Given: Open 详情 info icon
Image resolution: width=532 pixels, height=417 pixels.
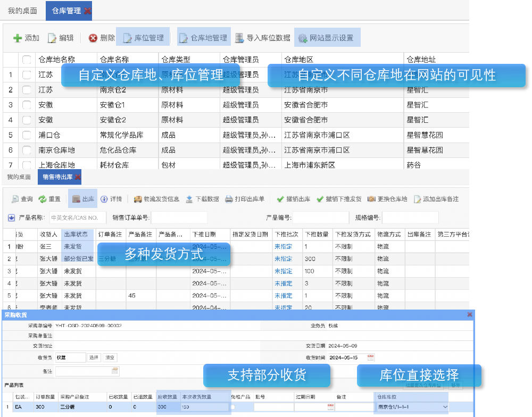Looking at the screenshot, I should [x=104, y=199].
